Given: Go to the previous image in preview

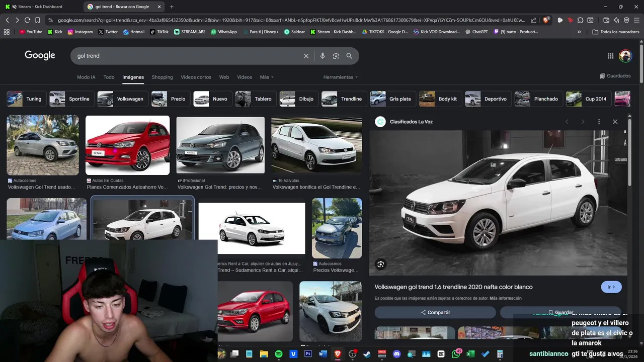Looking at the screenshot, I should (567, 122).
